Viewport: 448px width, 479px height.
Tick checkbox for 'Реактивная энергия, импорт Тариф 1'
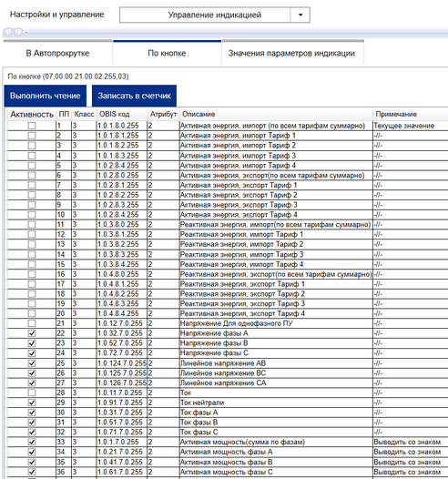[x=32, y=234]
